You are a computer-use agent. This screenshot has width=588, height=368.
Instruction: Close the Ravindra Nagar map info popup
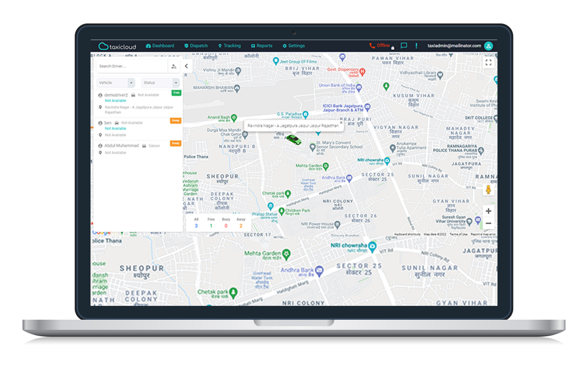coord(340,122)
